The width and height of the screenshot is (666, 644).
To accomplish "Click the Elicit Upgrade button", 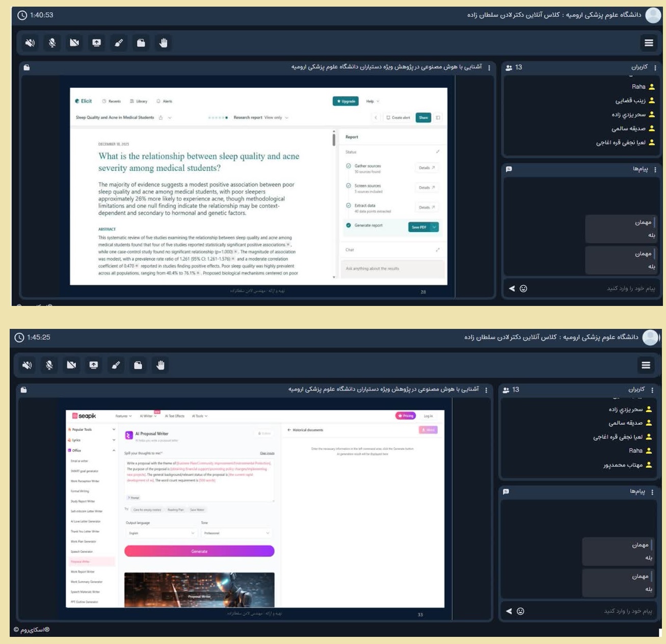I will (x=345, y=101).
